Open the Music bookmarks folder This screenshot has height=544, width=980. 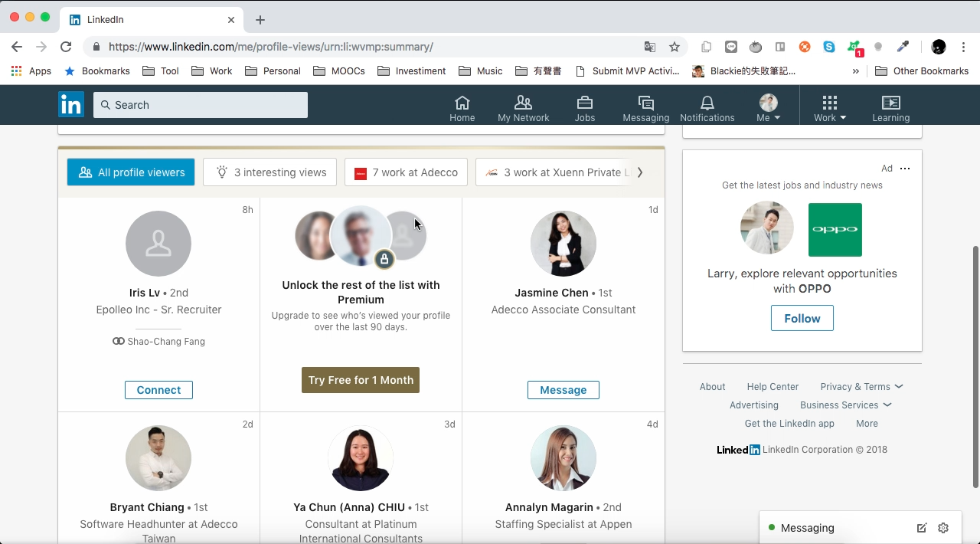coord(480,71)
